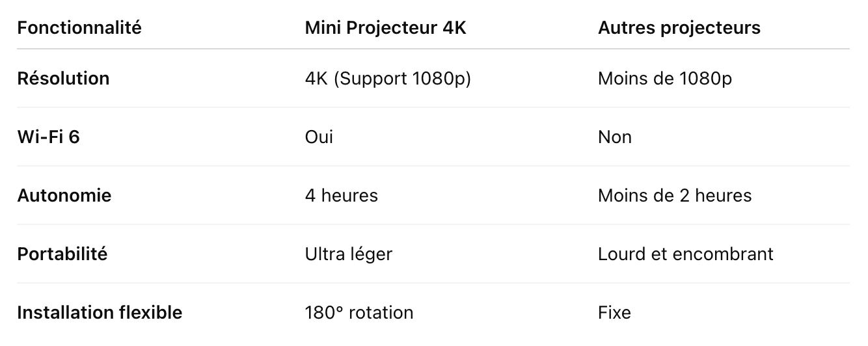Click the Oui cell
The width and height of the screenshot is (868, 346).
[319, 137]
